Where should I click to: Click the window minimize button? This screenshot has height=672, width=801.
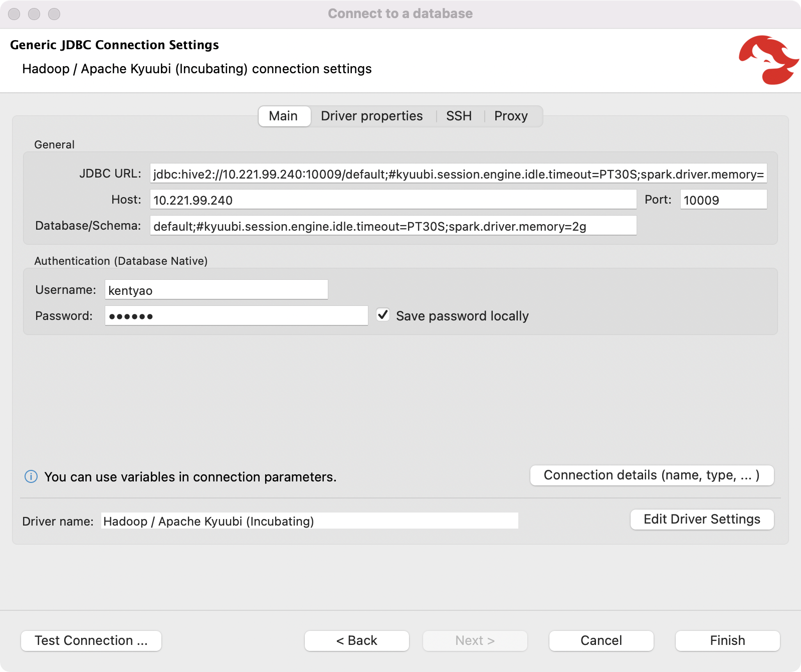[34, 14]
